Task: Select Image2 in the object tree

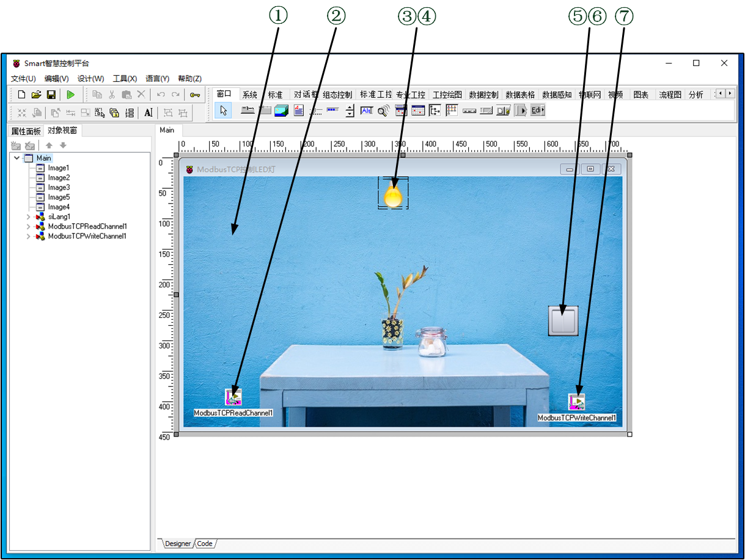Action: pos(59,177)
